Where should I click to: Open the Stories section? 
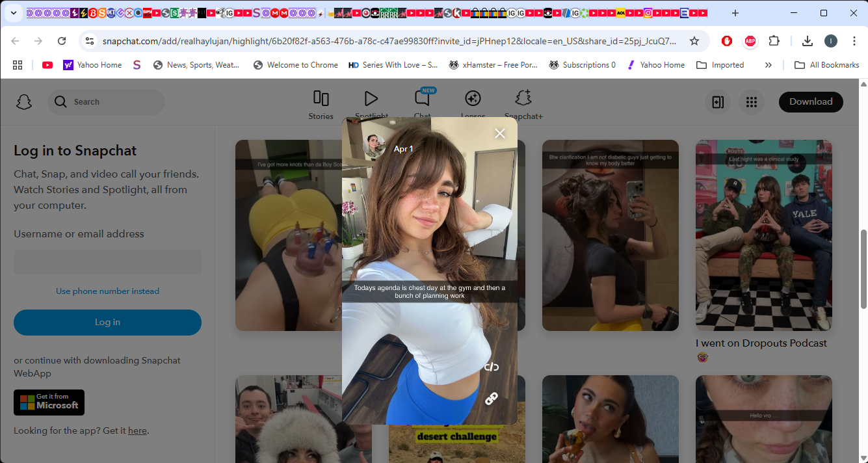click(321, 105)
